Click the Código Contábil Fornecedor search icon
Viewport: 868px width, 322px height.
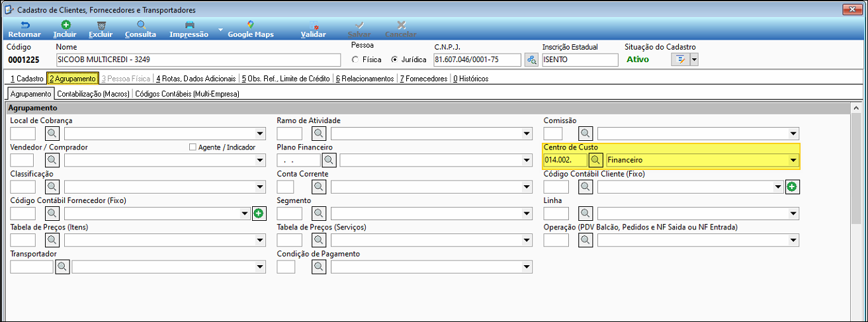[x=53, y=214]
